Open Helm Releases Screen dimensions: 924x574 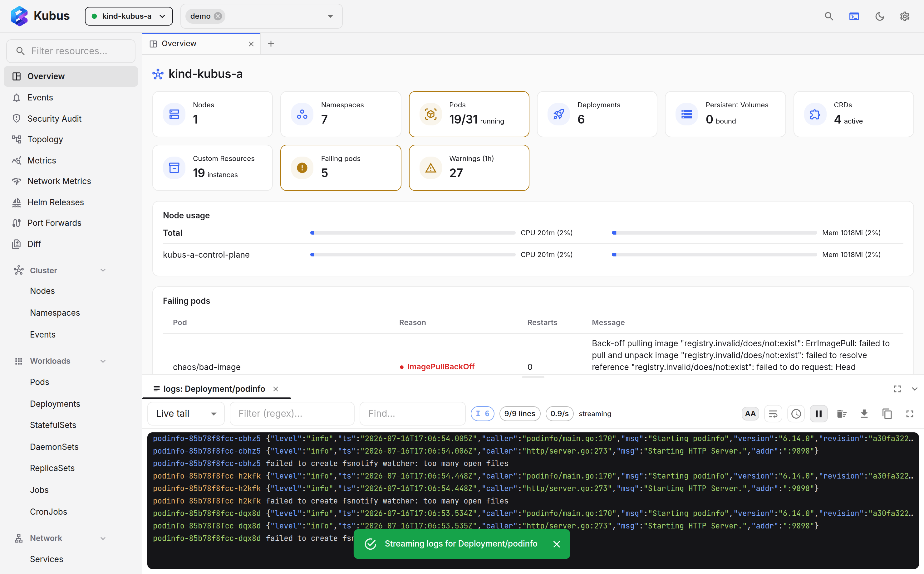pyautogui.click(x=71, y=202)
